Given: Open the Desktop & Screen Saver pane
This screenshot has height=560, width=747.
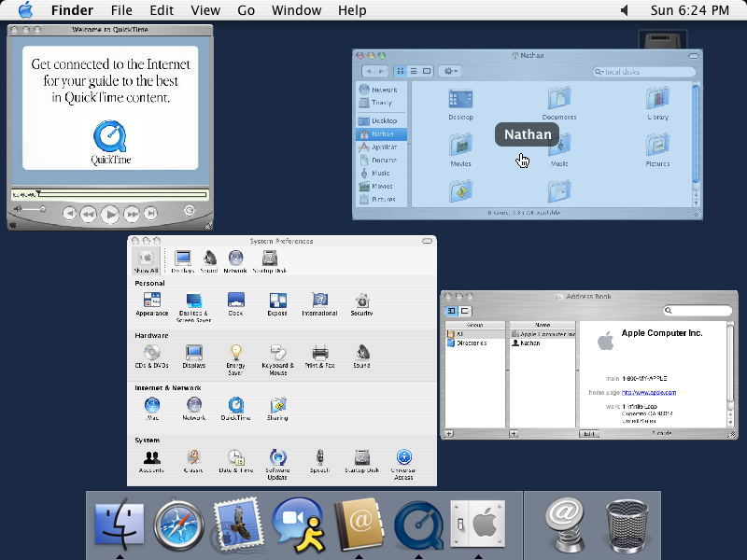Looking at the screenshot, I should [193, 300].
